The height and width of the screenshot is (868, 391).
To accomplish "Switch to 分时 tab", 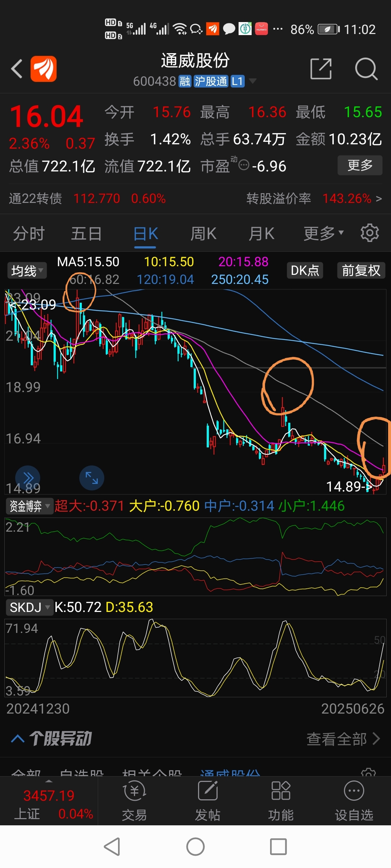I will point(29,233).
